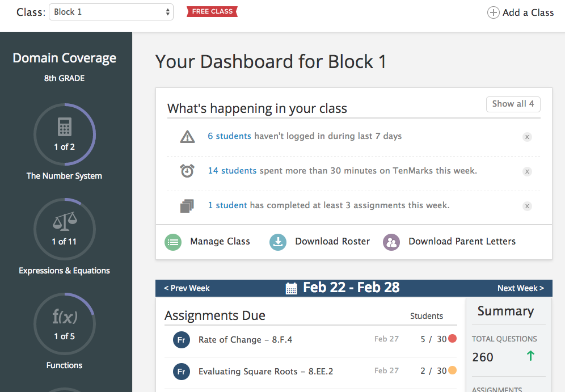Click the Download Roster link

coord(332,242)
